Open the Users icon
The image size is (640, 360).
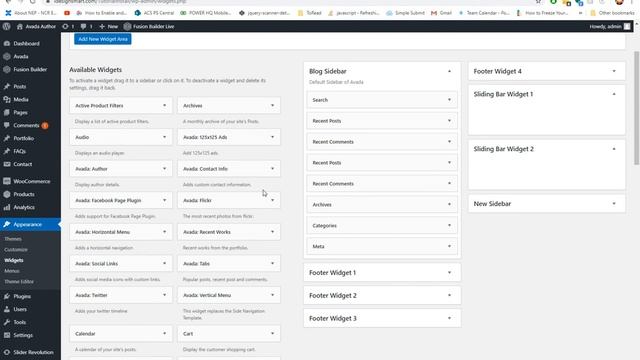pyautogui.click(x=7, y=309)
